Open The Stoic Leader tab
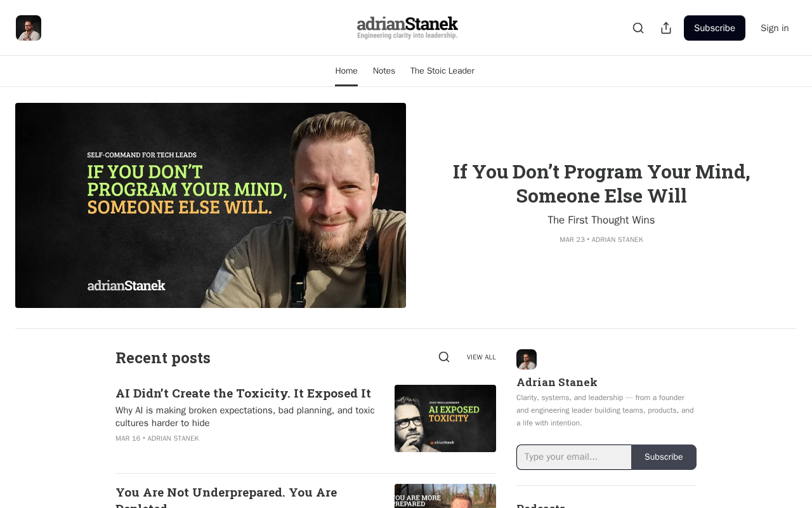Screen dimensions: 812x508 coord(442,71)
